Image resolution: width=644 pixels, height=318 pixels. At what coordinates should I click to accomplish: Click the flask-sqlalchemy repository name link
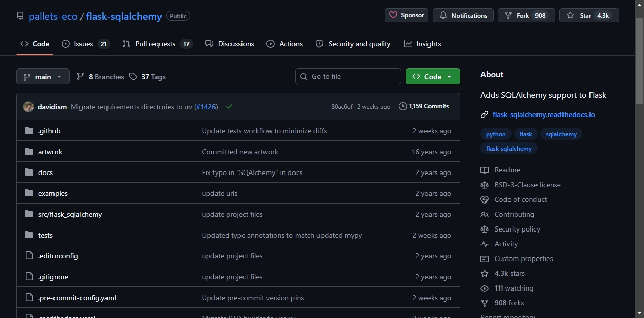pos(124,16)
